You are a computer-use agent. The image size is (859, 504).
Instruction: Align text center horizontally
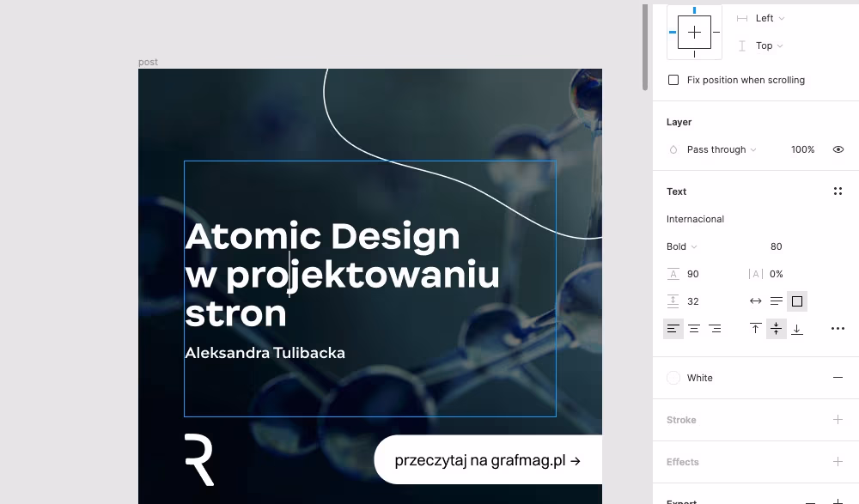pos(694,329)
